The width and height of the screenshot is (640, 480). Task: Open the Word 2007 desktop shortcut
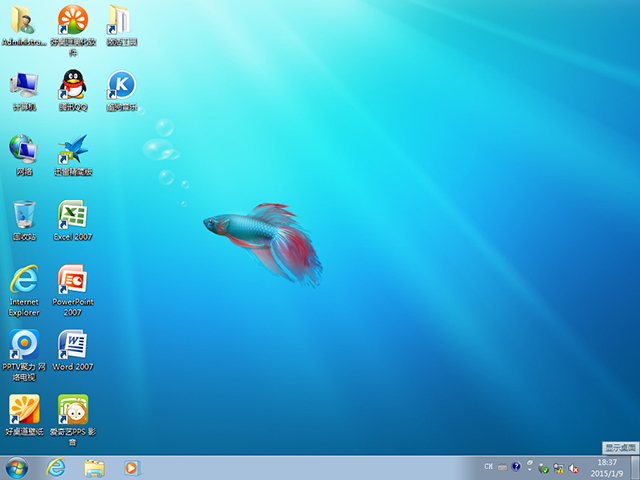pos(72,345)
